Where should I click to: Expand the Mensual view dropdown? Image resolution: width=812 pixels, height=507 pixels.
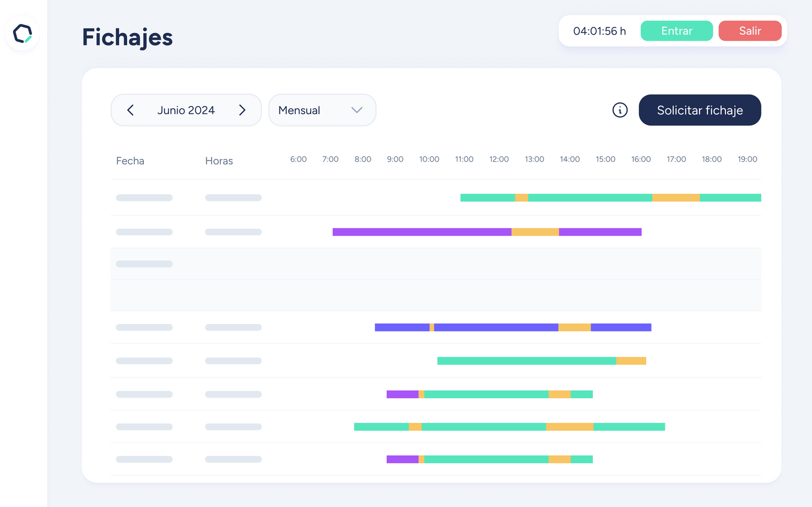[x=321, y=110]
